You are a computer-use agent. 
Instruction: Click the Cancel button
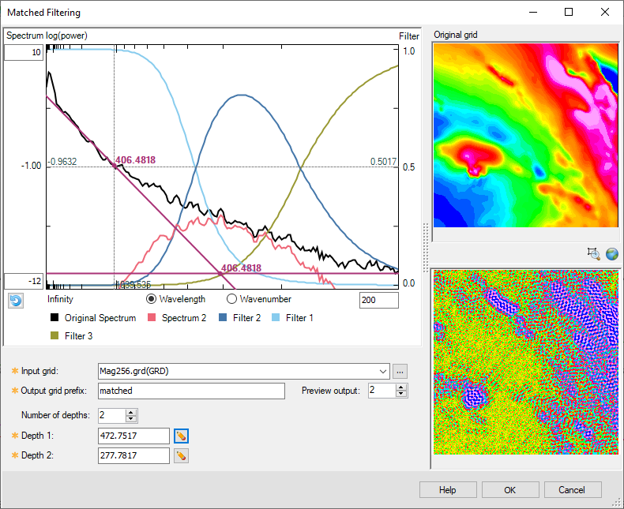tap(572, 490)
